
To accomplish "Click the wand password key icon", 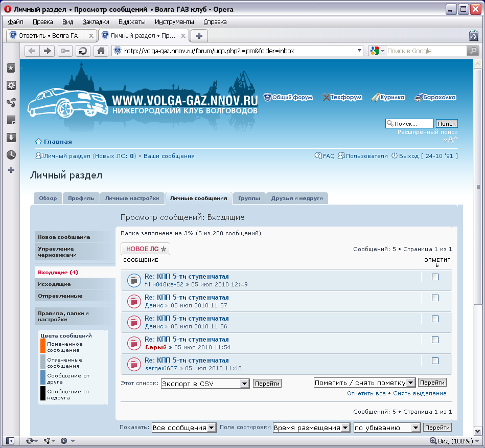I will tap(65, 51).
